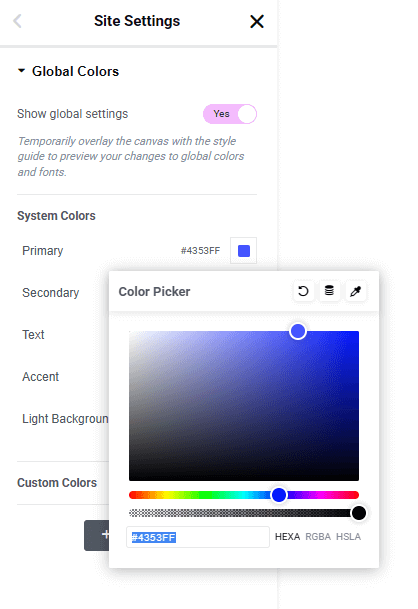Click the hue slider handle
Viewport: 418px width, 609px height.
point(279,495)
